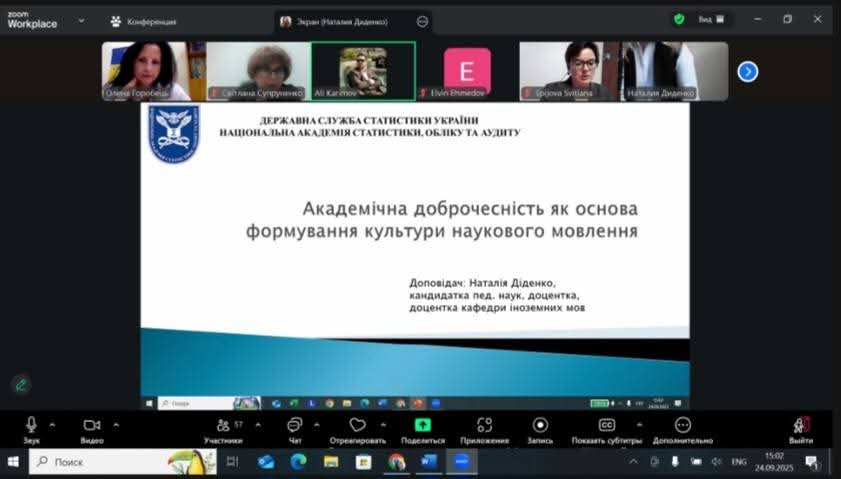Toggle the camera Видео button

pyautogui.click(x=92, y=426)
